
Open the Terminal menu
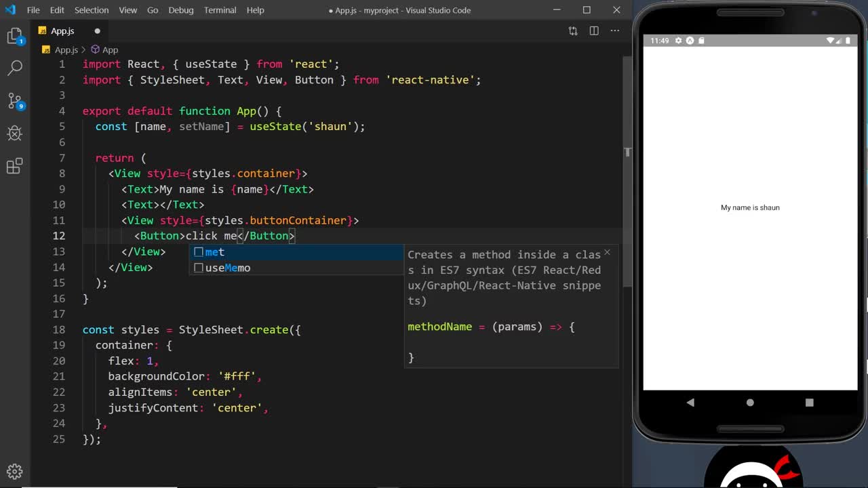(x=220, y=10)
